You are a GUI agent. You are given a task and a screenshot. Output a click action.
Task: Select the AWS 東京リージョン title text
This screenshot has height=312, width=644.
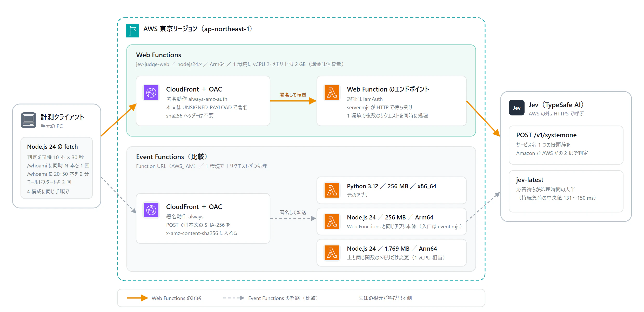pyautogui.click(x=198, y=29)
